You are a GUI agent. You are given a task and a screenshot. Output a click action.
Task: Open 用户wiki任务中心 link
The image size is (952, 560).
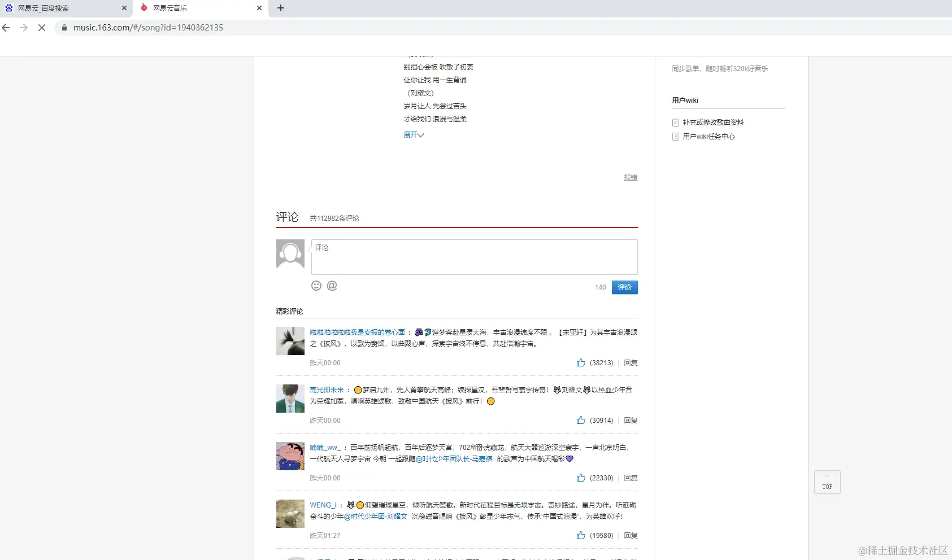click(x=708, y=137)
